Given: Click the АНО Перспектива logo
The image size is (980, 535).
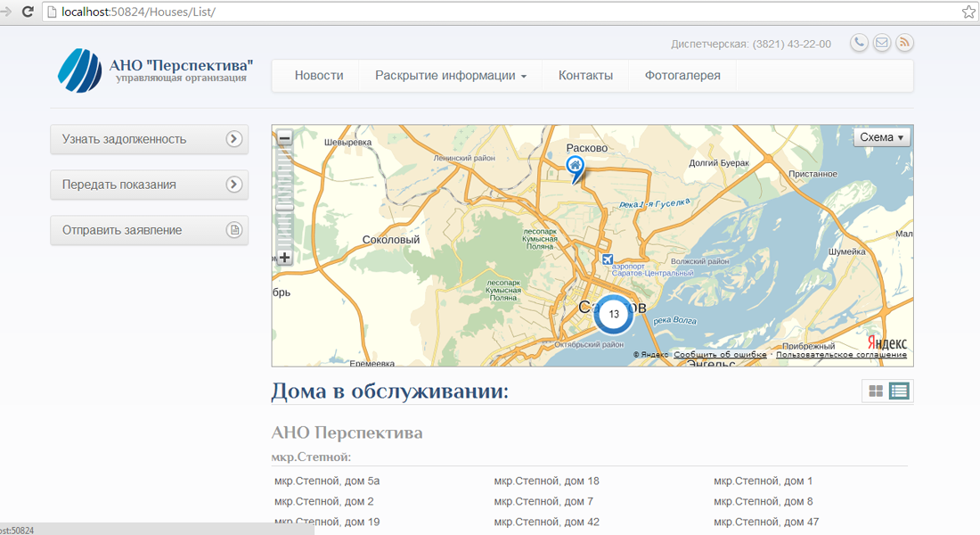Looking at the screenshot, I should point(155,70).
